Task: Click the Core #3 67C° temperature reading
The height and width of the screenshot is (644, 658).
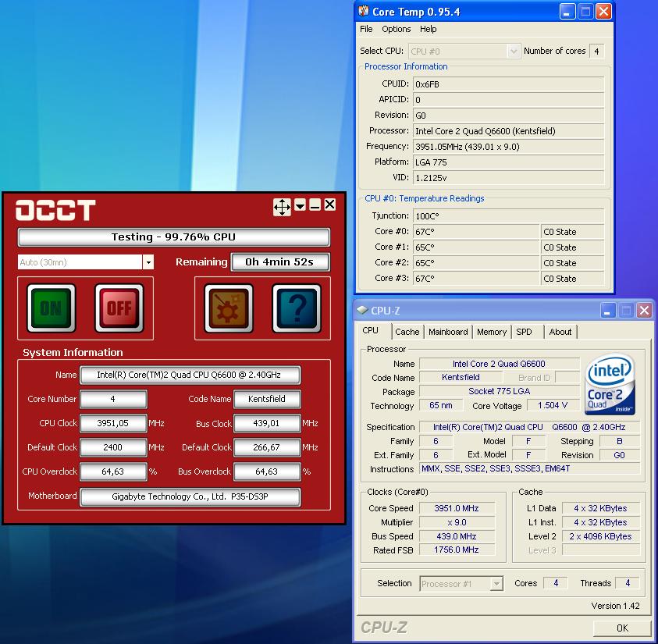Action: click(x=476, y=278)
